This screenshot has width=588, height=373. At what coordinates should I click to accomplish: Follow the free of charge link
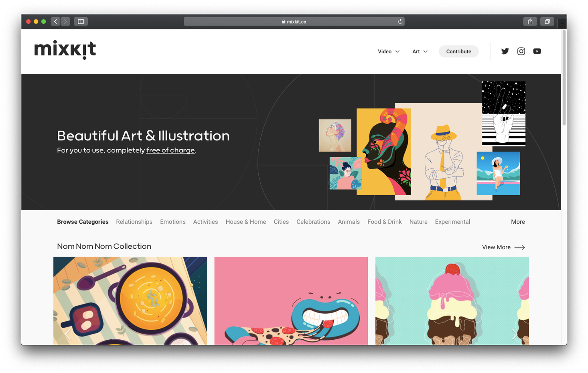click(170, 150)
